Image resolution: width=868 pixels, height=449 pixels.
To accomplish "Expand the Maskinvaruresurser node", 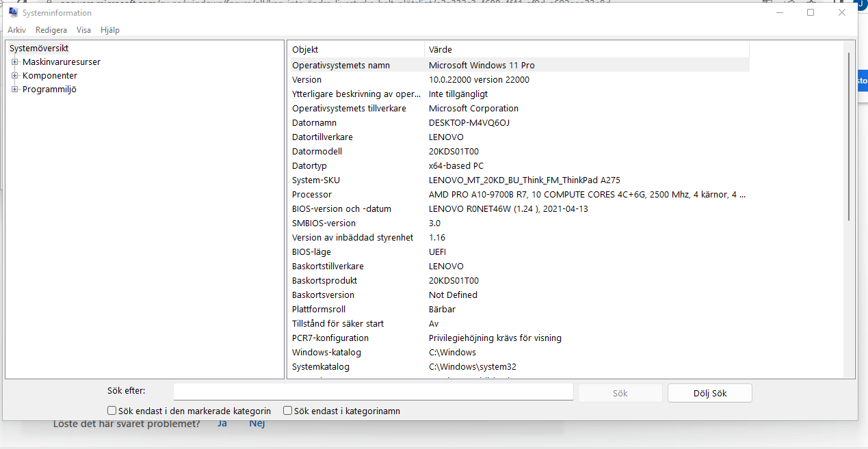I will click(x=15, y=62).
